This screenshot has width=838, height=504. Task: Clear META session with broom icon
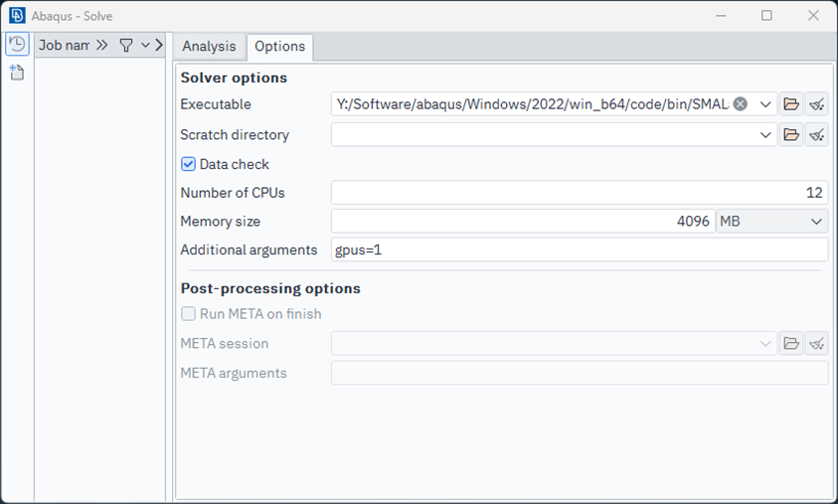click(816, 343)
